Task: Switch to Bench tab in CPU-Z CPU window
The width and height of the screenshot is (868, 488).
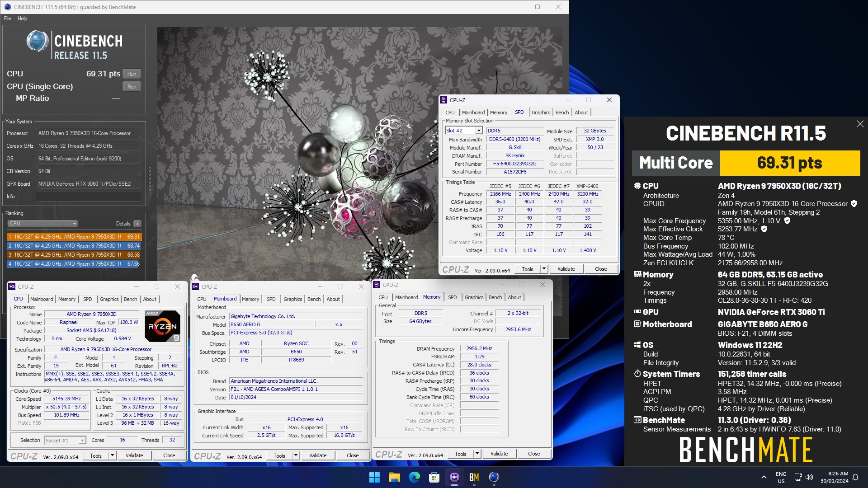Action: (x=130, y=299)
